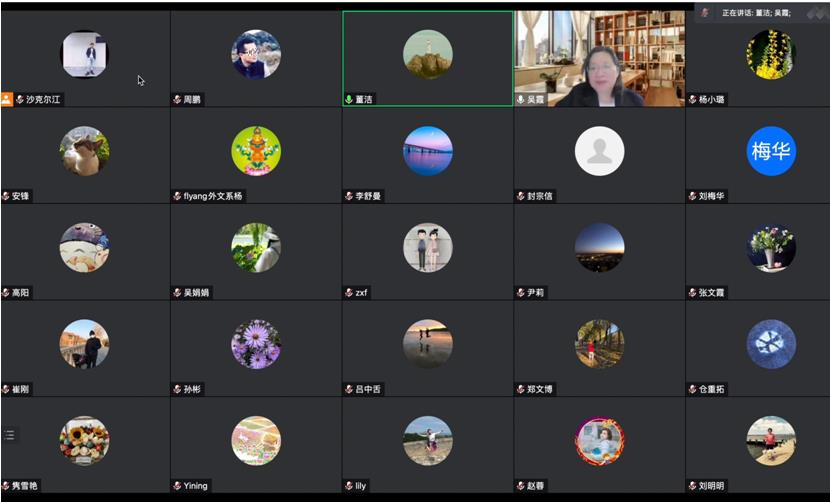Screen dimensions: 830x502
Task: Click the orange host icon beside 沙克尔江
Action: pyautogui.click(x=7, y=100)
